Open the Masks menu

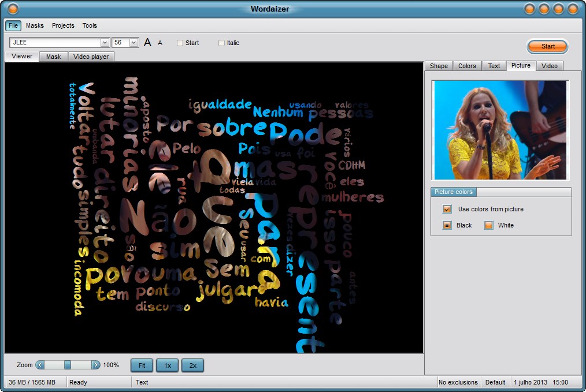35,25
